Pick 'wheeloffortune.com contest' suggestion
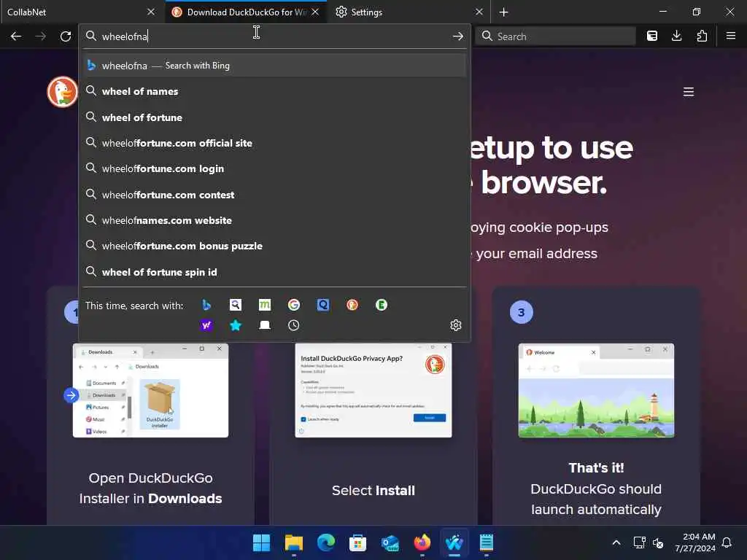This screenshot has height=560, width=747. [x=275, y=194]
